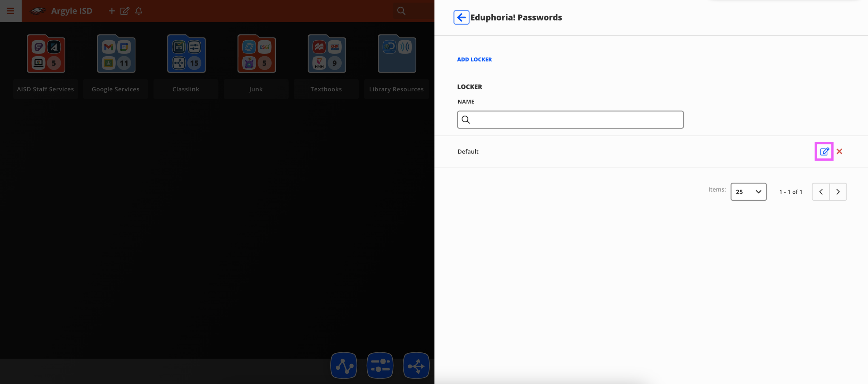Edit the Default locker entry

[x=824, y=151]
